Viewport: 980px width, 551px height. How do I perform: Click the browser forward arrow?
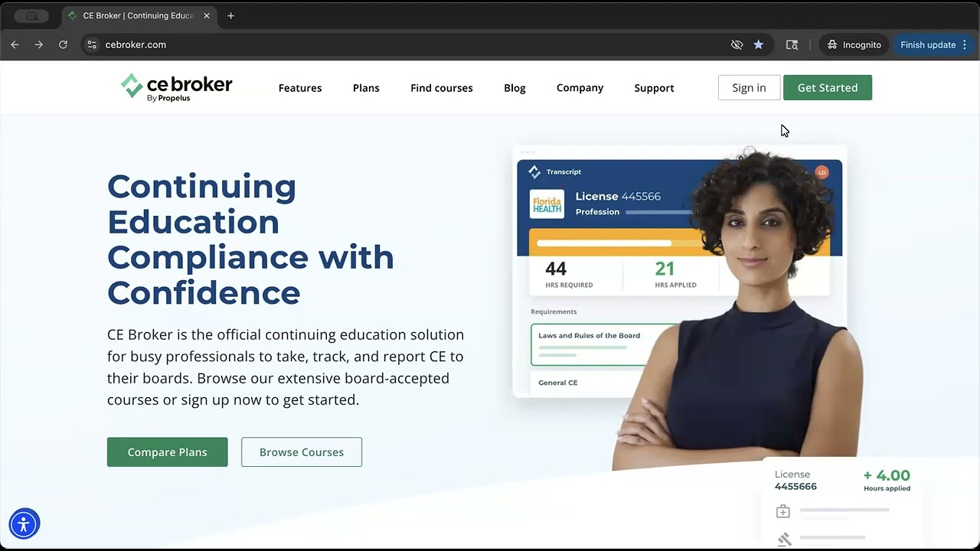(38, 44)
